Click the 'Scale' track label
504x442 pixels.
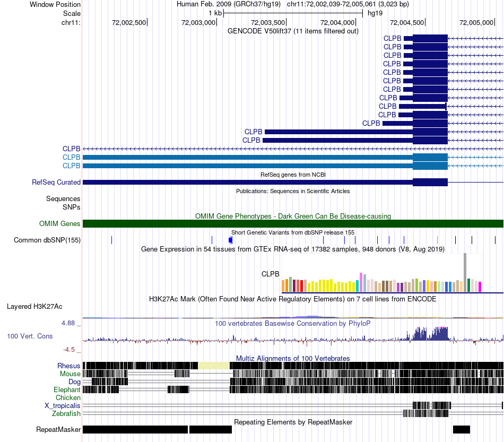72,13
